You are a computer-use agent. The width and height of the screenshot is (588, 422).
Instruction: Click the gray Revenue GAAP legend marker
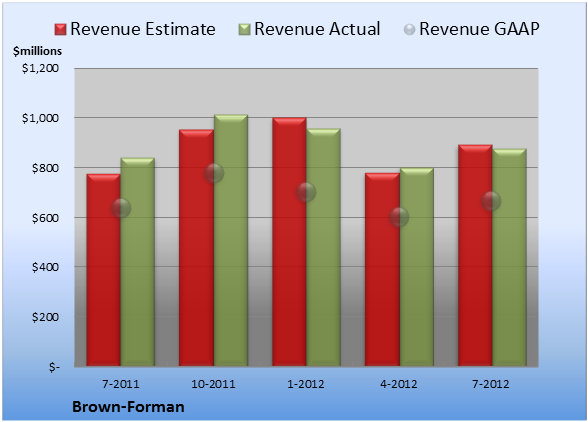(410, 30)
